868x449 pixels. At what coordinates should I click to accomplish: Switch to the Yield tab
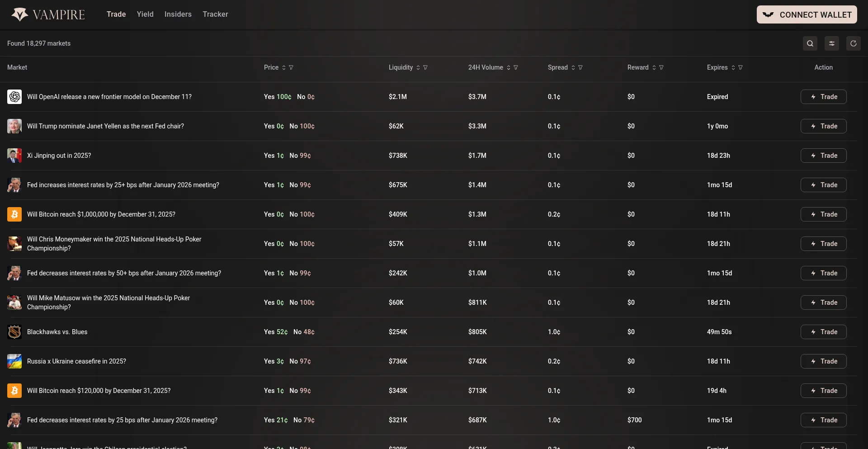coord(145,14)
